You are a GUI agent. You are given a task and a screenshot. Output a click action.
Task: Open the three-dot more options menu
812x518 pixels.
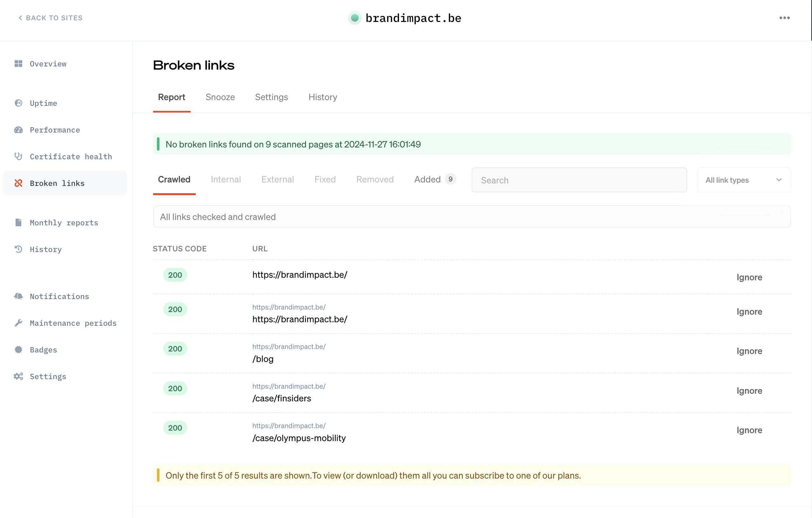pos(784,18)
